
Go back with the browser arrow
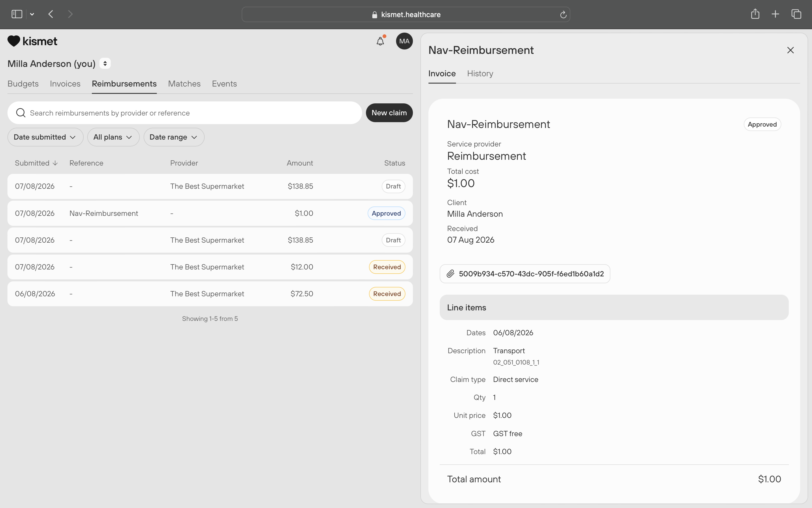tap(51, 14)
